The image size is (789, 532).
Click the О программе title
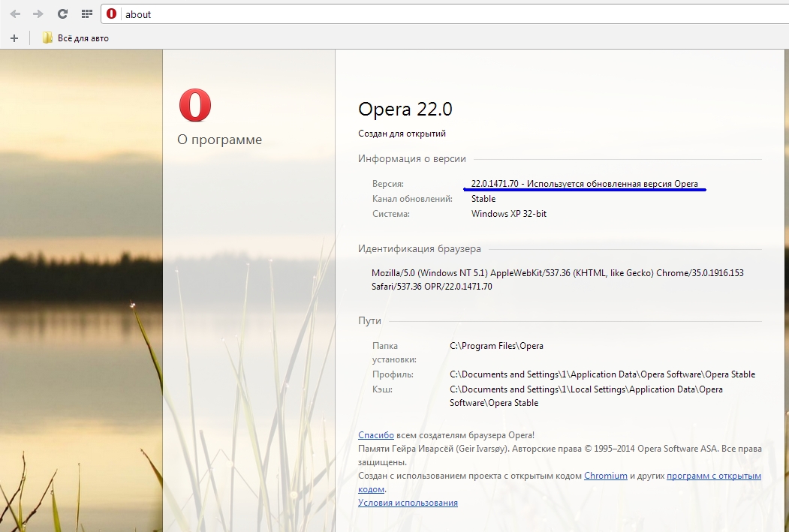[219, 140]
